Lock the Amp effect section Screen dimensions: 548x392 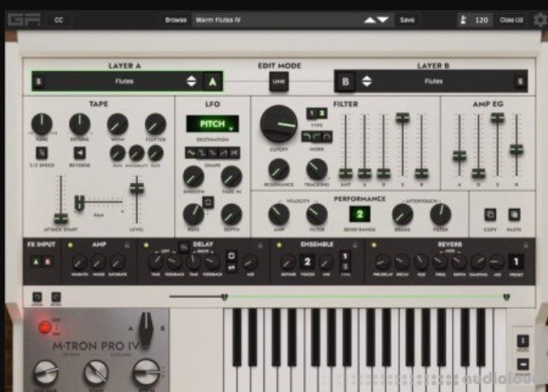point(127,245)
